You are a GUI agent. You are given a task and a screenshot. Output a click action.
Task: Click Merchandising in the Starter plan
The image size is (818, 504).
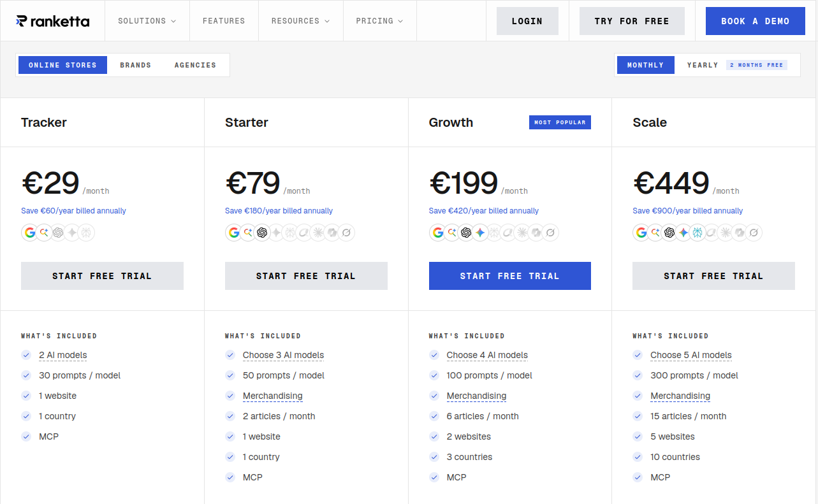coord(273,396)
